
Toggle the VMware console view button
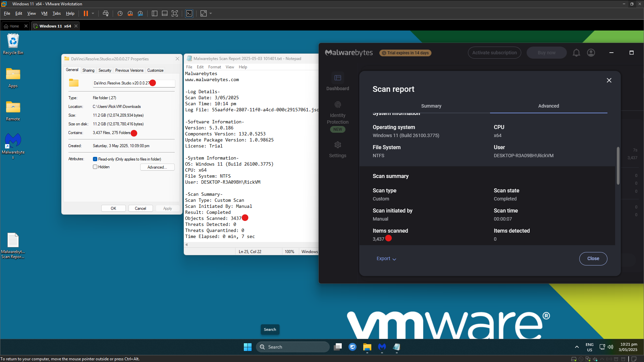(x=189, y=13)
